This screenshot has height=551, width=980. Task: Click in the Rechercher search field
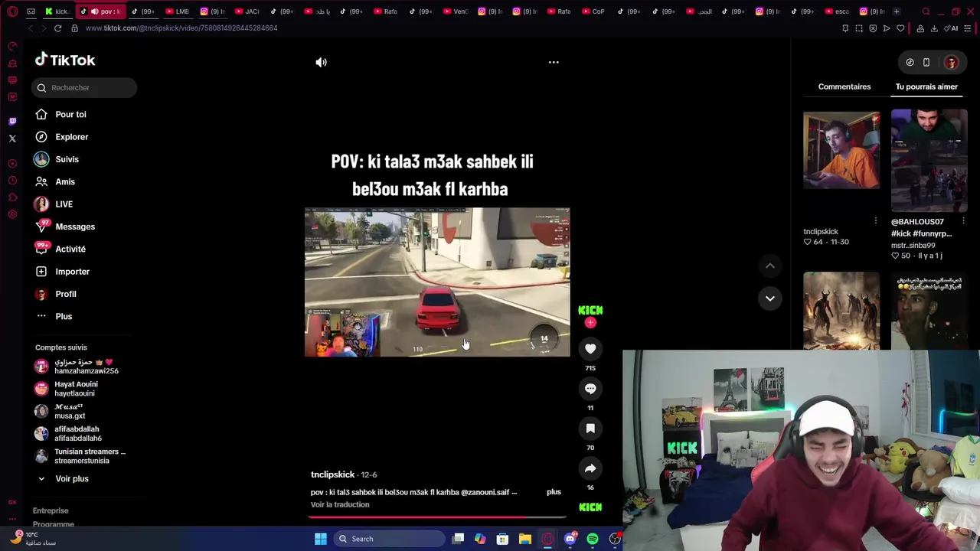pyautogui.click(x=84, y=88)
